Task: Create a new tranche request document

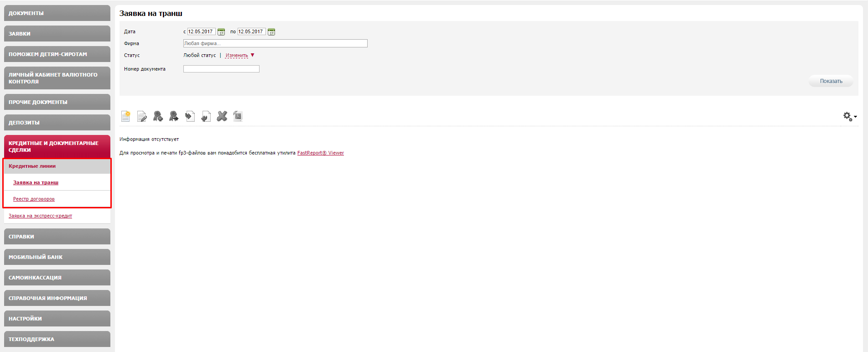Action: pyautogui.click(x=125, y=116)
